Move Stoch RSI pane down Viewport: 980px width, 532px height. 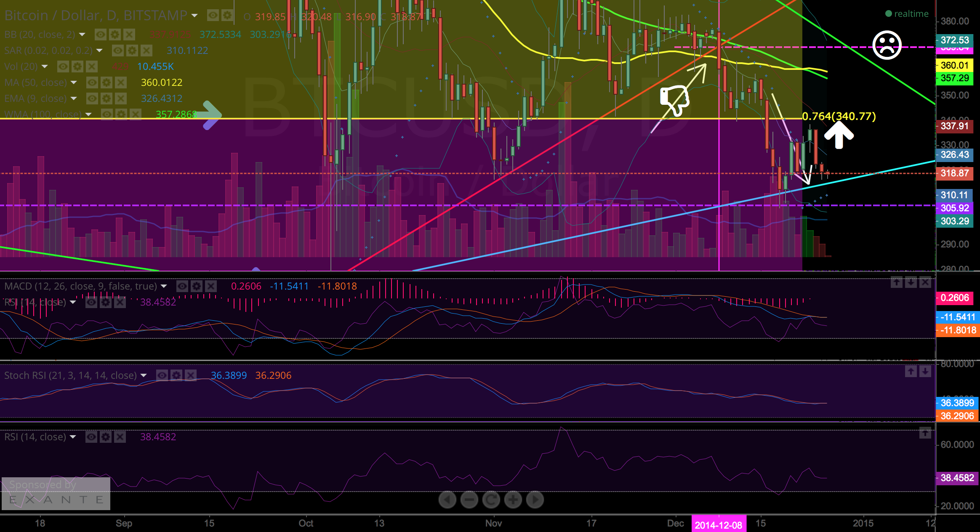(925, 371)
